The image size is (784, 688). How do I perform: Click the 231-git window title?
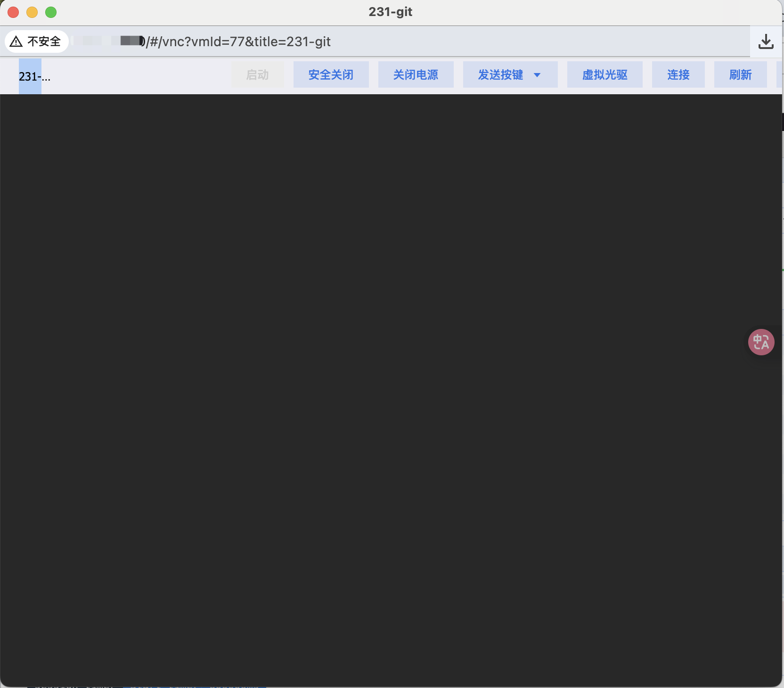[x=390, y=12]
